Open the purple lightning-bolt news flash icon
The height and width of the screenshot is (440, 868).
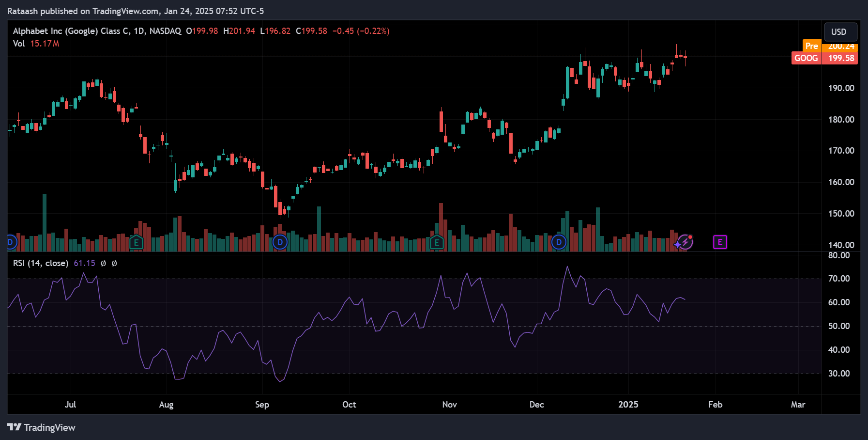pos(685,242)
